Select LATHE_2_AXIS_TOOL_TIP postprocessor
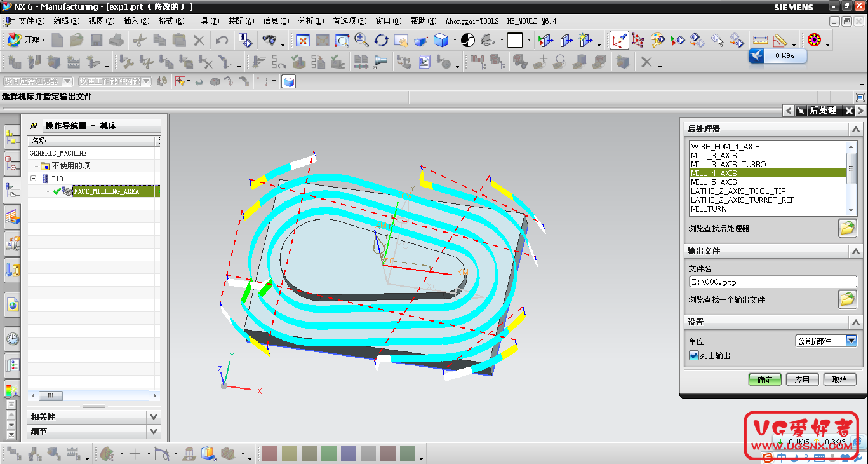The height and width of the screenshot is (464, 868). coord(768,191)
